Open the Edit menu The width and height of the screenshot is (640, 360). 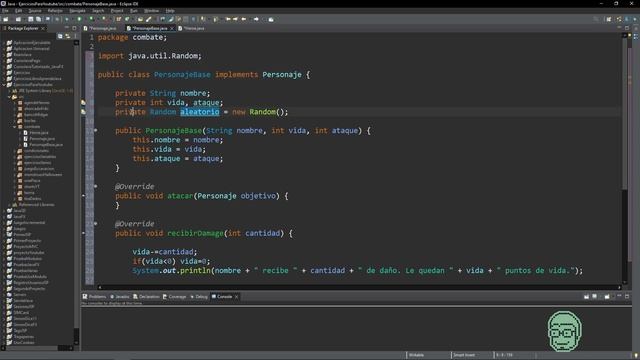pos(18,11)
